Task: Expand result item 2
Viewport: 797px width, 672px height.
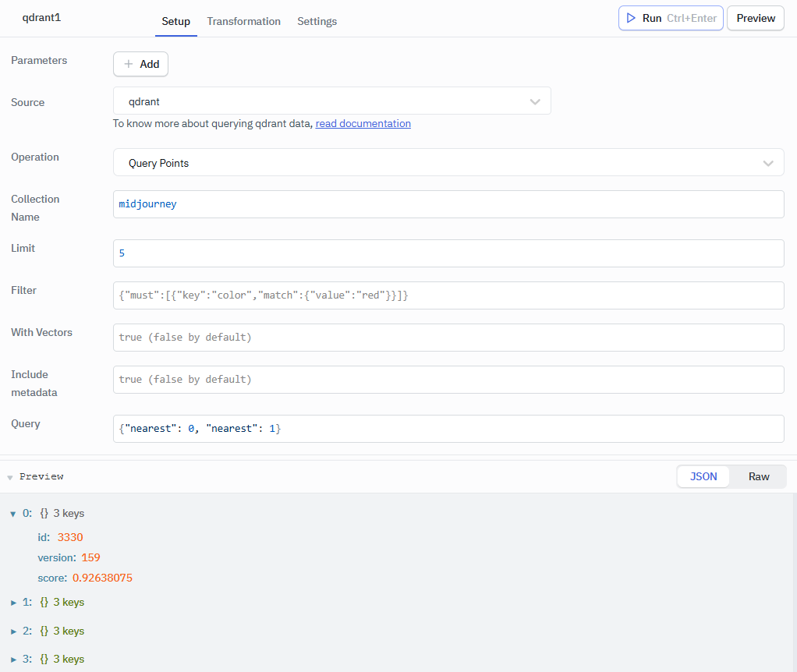Action: [x=13, y=631]
